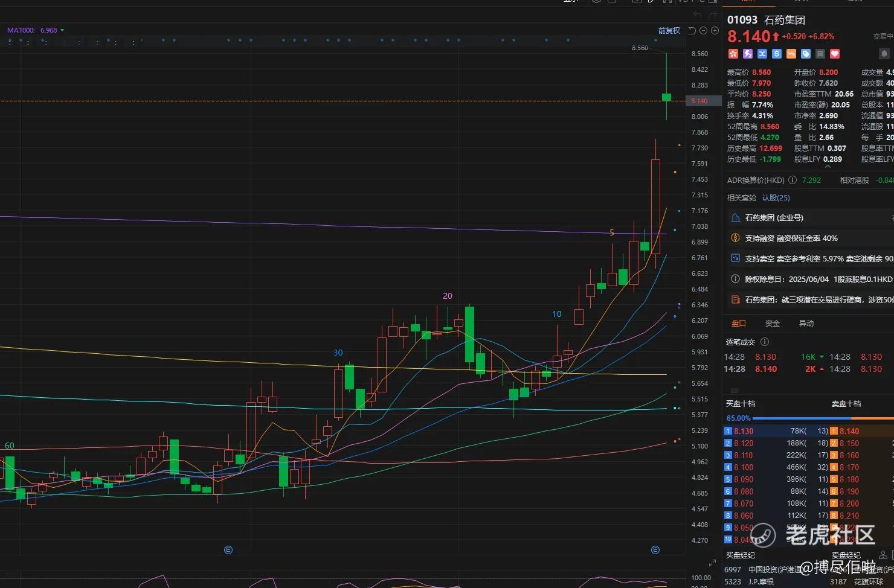
Task: Click the building icon for 石药集团 企业号
Action: coord(735,217)
